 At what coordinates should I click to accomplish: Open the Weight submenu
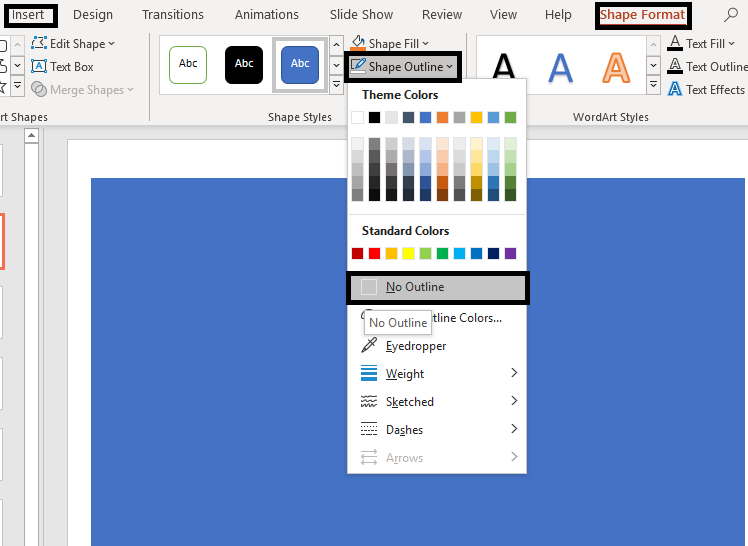tap(437, 373)
